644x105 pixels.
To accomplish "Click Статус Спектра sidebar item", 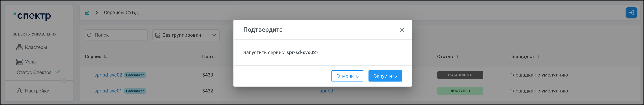I will click(x=34, y=72).
